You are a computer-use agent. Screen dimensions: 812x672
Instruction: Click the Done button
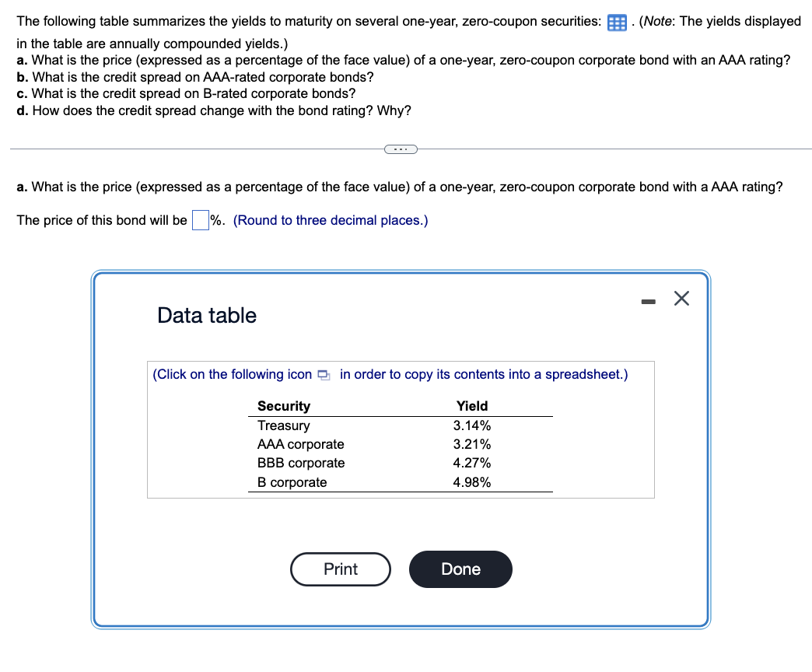(x=460, y=569)
